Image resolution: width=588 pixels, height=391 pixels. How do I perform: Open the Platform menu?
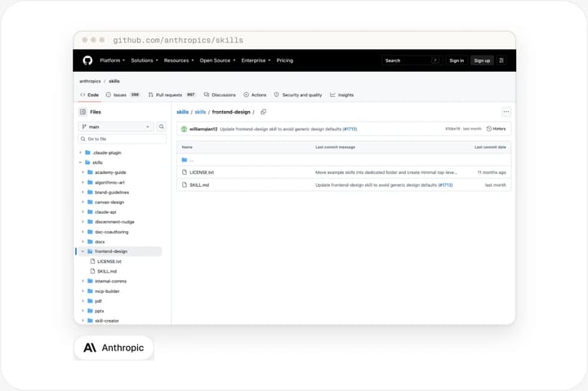(x=112, y=60)
